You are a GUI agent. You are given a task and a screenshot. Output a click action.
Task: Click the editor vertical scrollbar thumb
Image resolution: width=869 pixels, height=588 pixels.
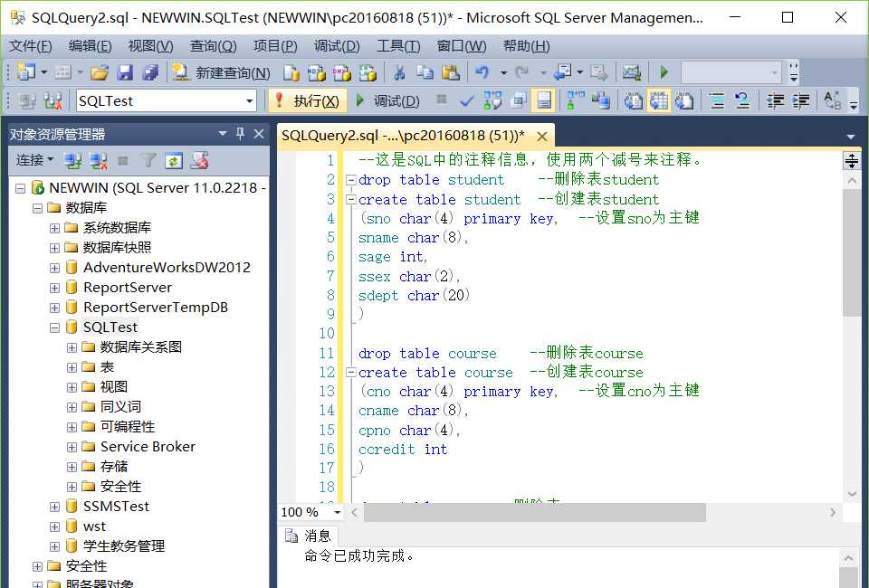pyautogui.click(x=852, y=253)
